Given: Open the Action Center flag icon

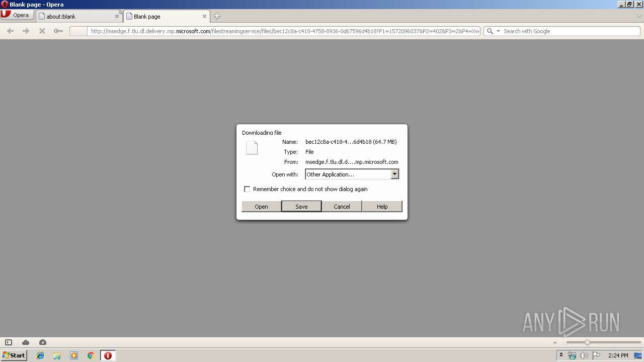Looking at the screenshot, I should click(596, 355).
